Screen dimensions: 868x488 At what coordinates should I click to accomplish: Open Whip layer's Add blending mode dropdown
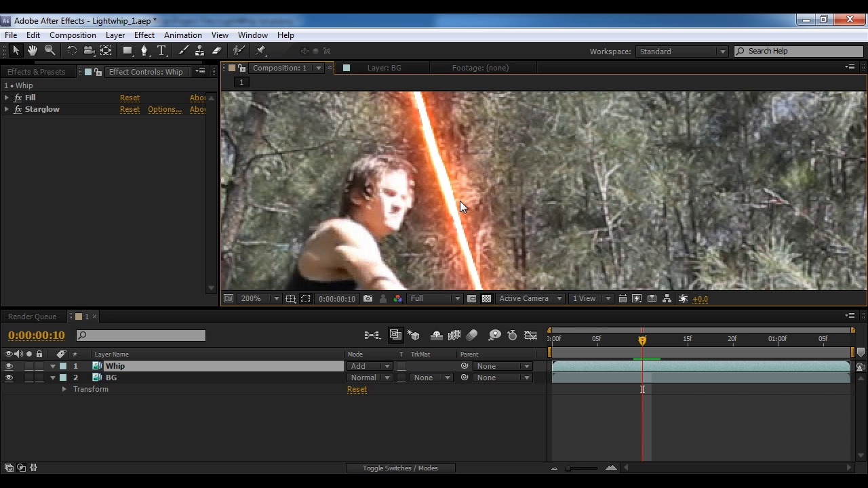(x=369, y=366)
